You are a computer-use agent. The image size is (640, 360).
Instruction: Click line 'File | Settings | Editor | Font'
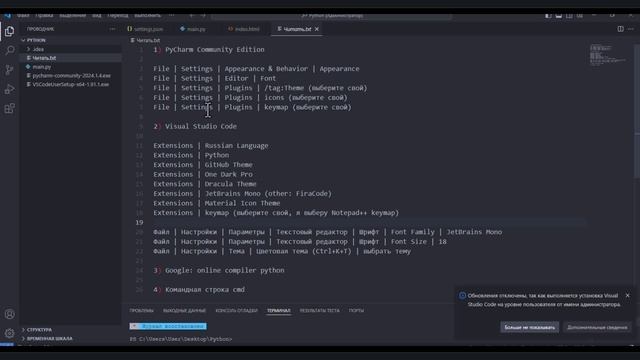tap(215, 78)
